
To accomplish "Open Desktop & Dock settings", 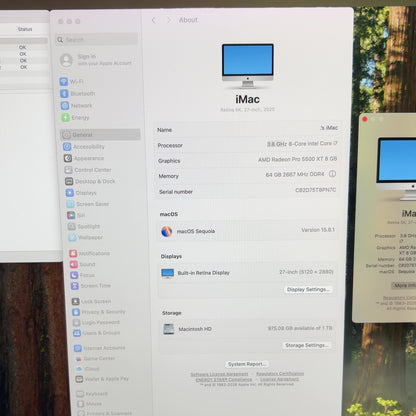I will pyautogui.click(x=90, y=181).
